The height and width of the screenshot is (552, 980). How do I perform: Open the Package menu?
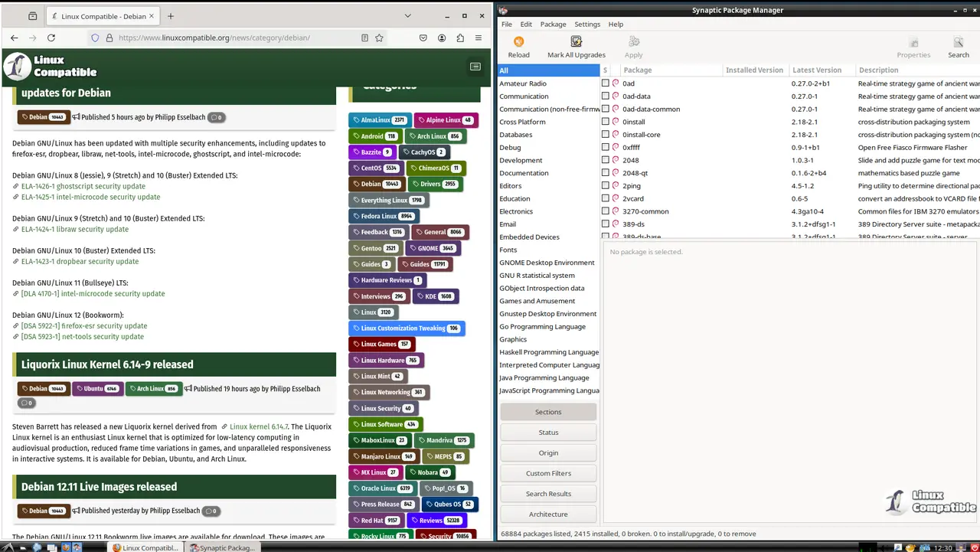[x=553, y=24]
